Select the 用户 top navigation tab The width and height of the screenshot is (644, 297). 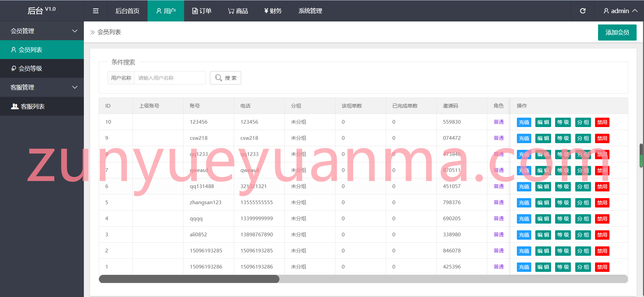[166, 11]
